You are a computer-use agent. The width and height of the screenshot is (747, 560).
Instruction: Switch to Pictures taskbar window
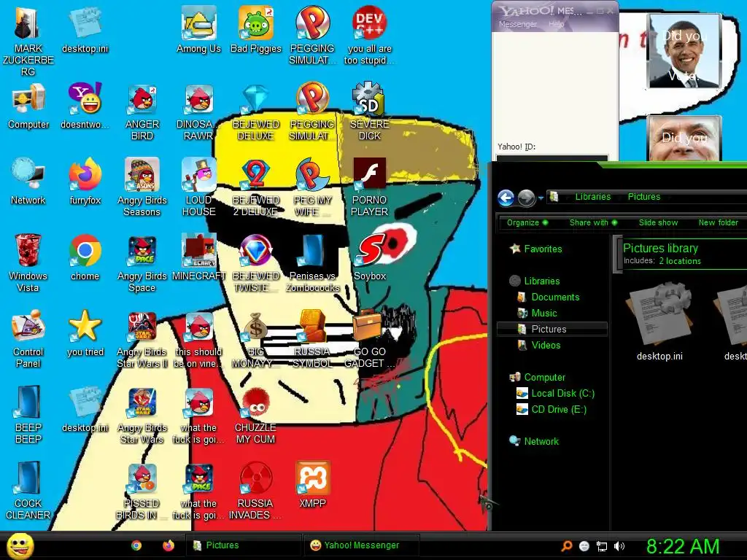coord(243,545)
